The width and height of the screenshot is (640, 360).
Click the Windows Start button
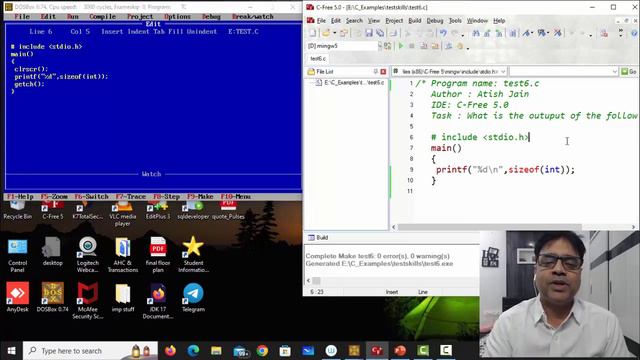pyautogui.click(x=11, y=351)
